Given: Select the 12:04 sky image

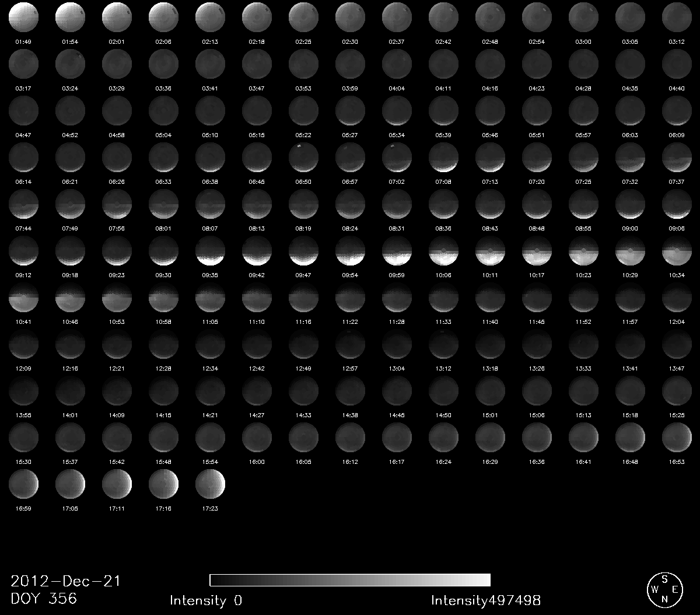Looking at the screenshot, I should pos(677,297).
